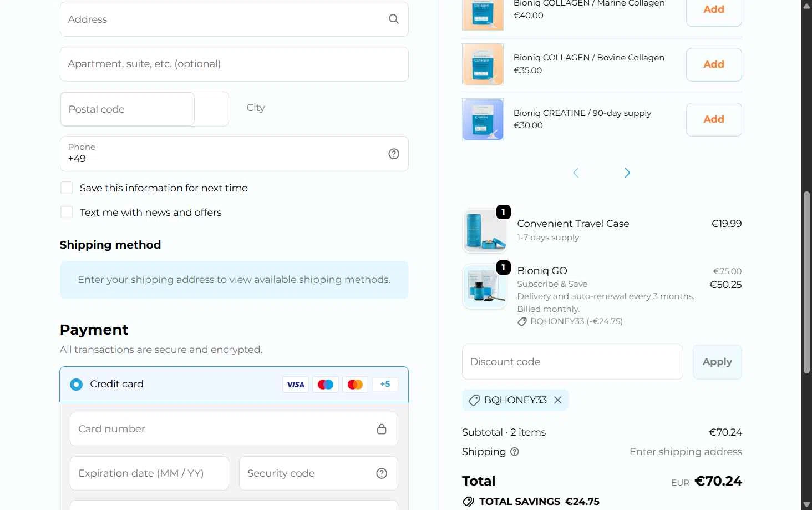Click the Visa card logo

(296, 384)
